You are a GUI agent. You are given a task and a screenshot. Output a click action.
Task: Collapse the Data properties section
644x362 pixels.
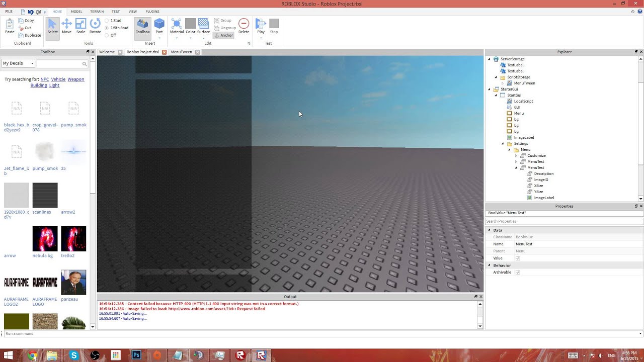[x=489, y=230]
